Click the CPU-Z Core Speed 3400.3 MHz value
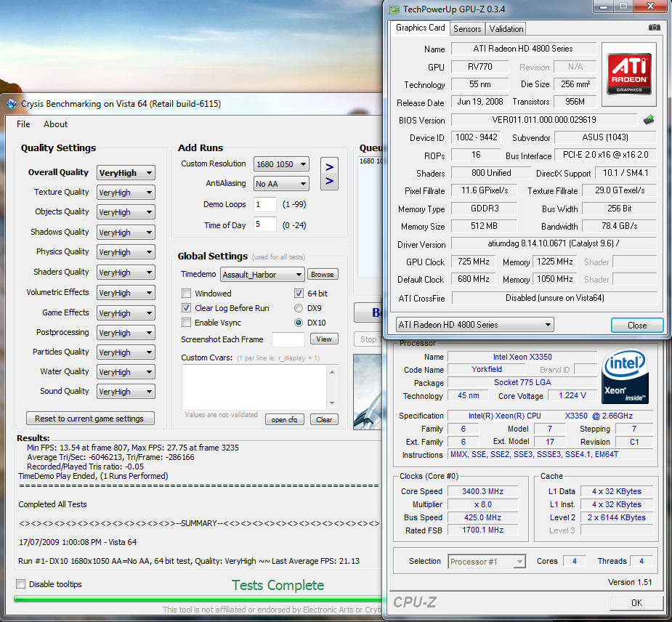This screenshot has width=672, height=622. point(482,491)
